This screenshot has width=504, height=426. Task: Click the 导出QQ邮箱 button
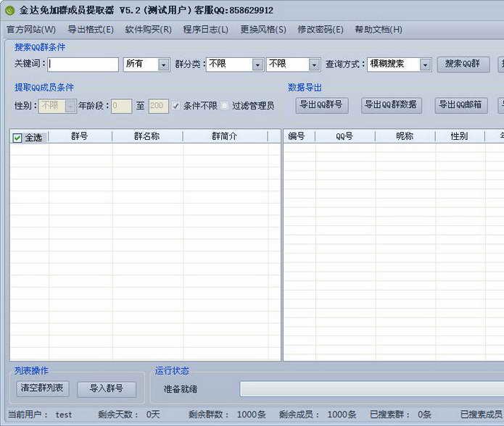tap(460, 105)
